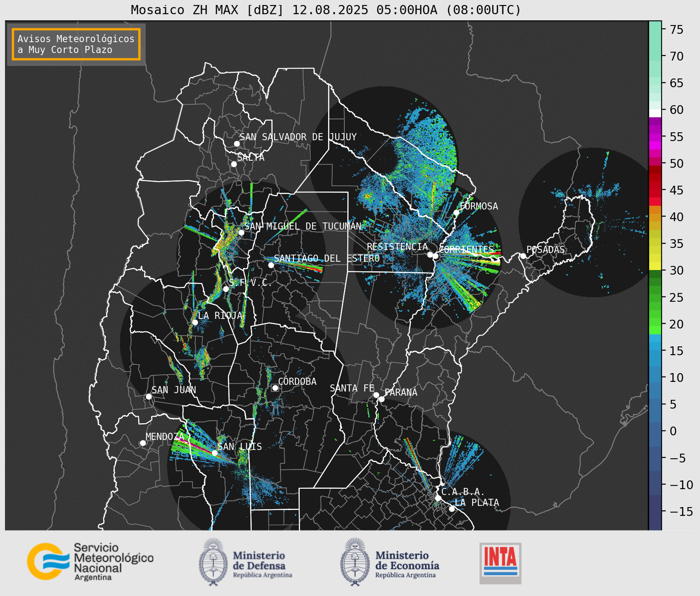Select the La Plata city marker
The width and height of the screenshot is (700, 596).
pos(452,509)
